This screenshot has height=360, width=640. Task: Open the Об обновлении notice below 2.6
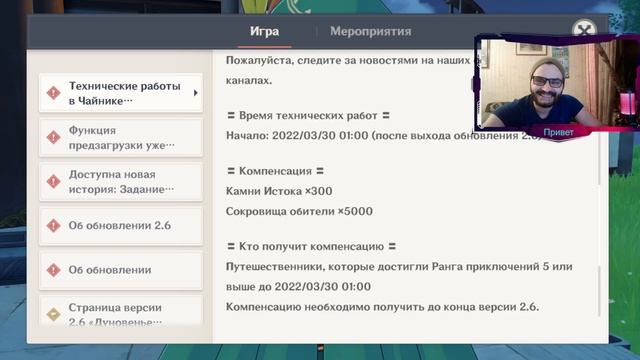click(x=121, y=270)
